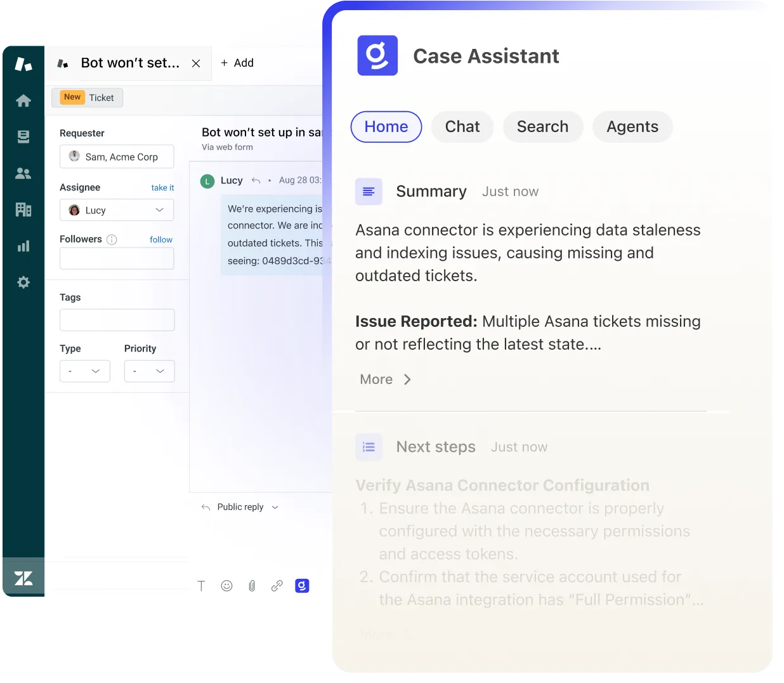The width and height of the screenshot is (784, 683).
Task: Switch to the Agents tab
Action: pyautogui.click(x=632, y=127)
